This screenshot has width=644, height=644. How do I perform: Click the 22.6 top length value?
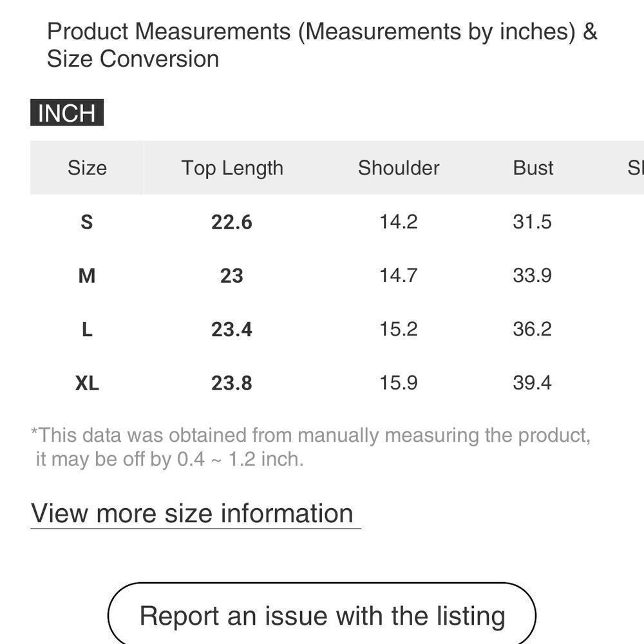pyautogui.click(x=232, y=222)
